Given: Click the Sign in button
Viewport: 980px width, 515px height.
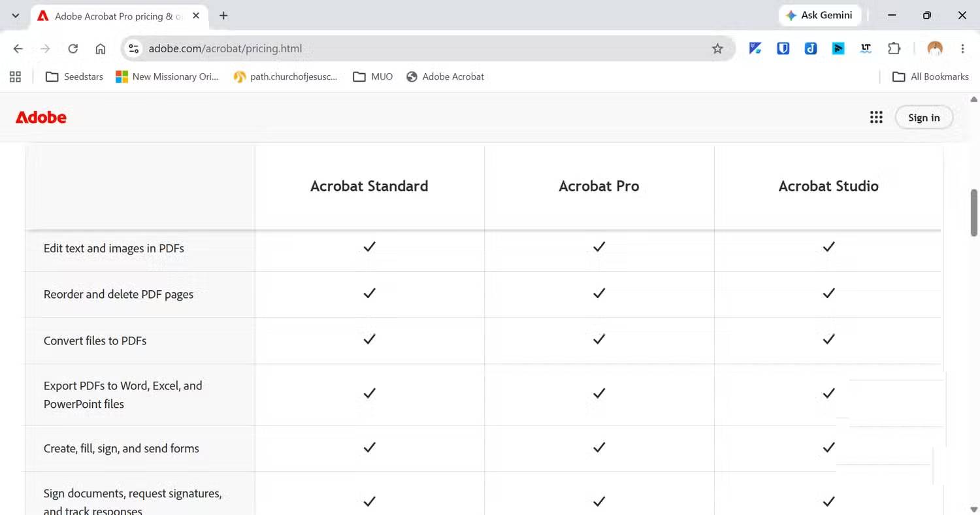Looking at the screenshot, I should click(924, 118).
